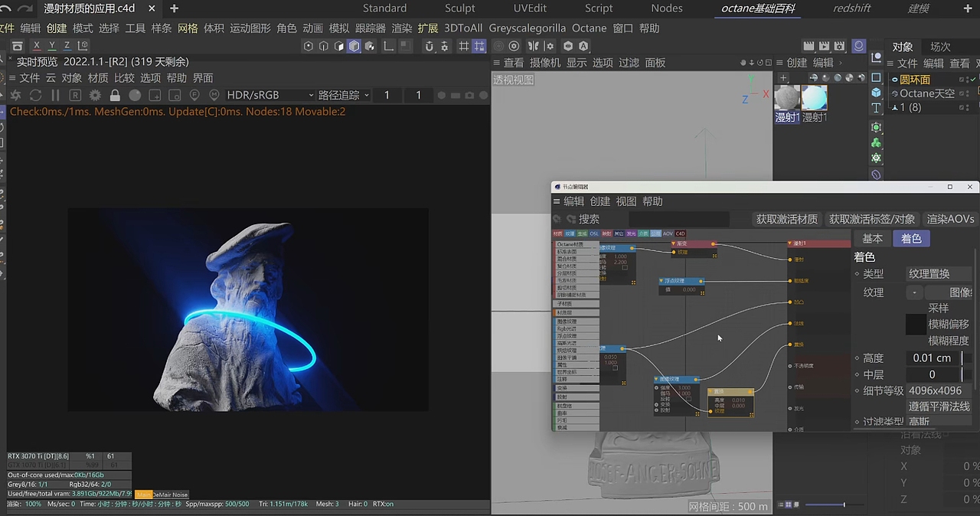Add 图像纹理 node from list

[x=576, y=322]
